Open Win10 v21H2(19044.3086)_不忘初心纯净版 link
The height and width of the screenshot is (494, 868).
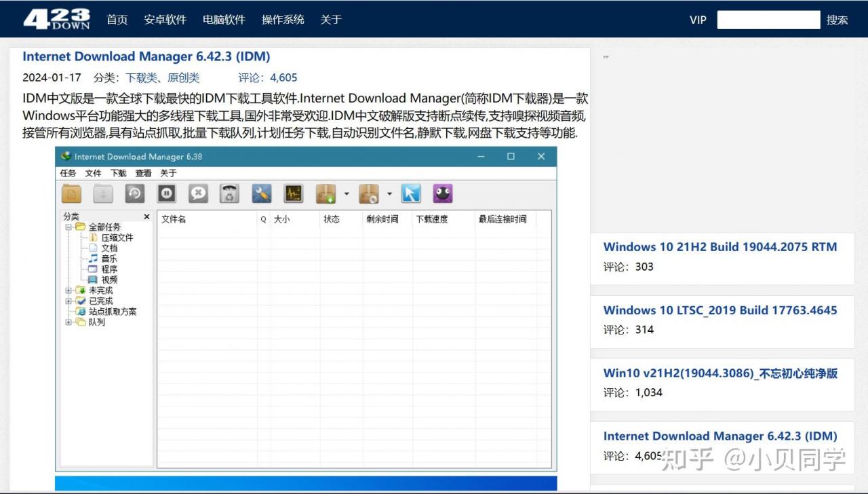click(x=720, y=373)
